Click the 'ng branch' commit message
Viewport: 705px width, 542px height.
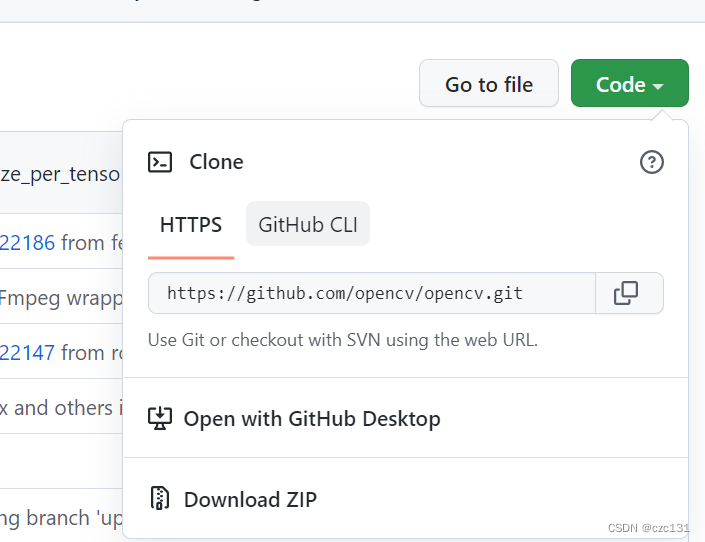61,518
